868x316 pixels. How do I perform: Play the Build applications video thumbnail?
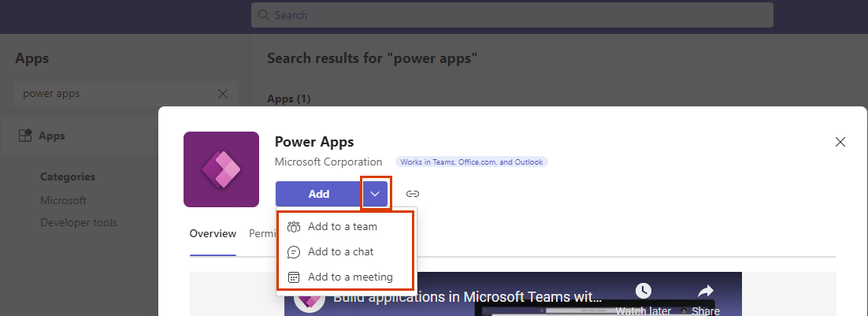(x=513, y=294)
